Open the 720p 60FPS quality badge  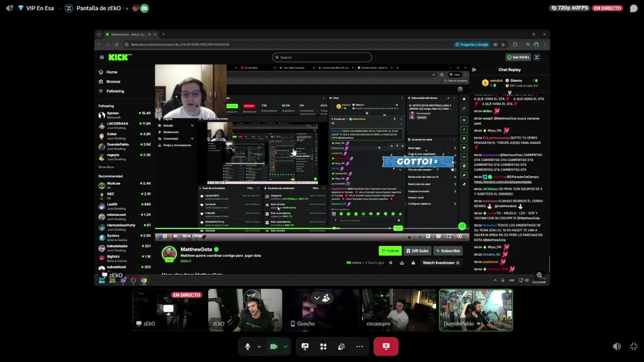click(570, 8)
